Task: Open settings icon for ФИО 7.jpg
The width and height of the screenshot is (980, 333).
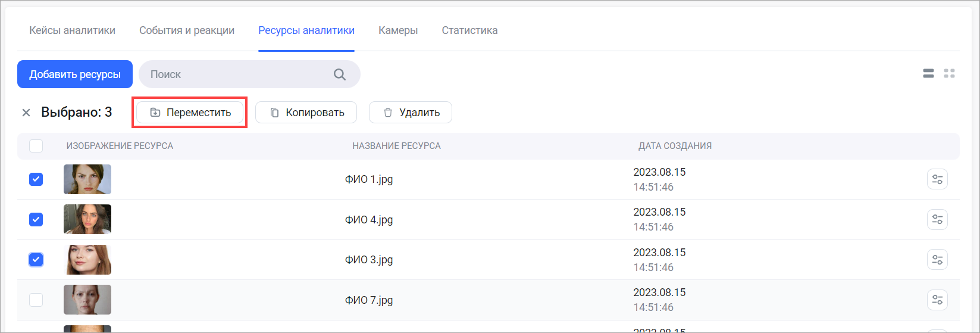Action: click(937, 300)
